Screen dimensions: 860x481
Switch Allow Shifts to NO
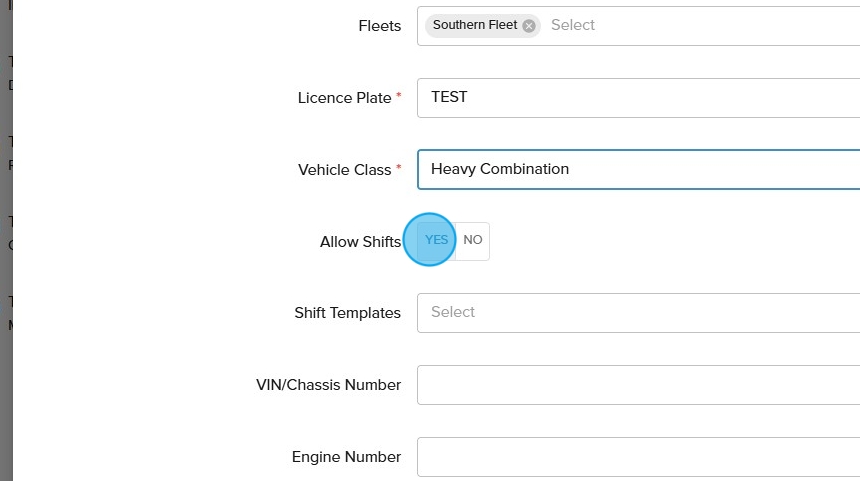[473, 241]
